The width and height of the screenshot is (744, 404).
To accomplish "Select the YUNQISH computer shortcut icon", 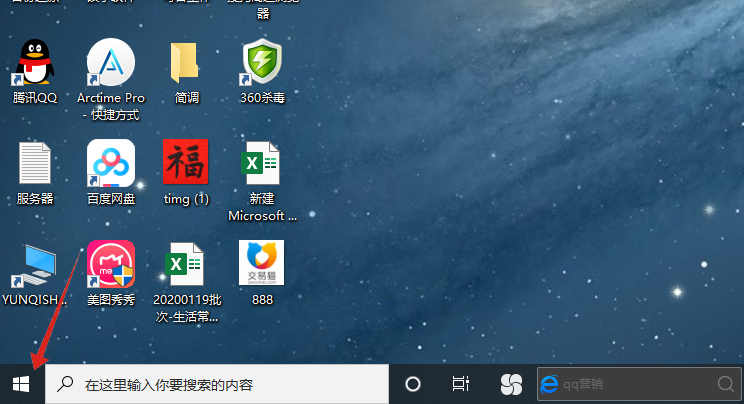I will click(34, 265).
